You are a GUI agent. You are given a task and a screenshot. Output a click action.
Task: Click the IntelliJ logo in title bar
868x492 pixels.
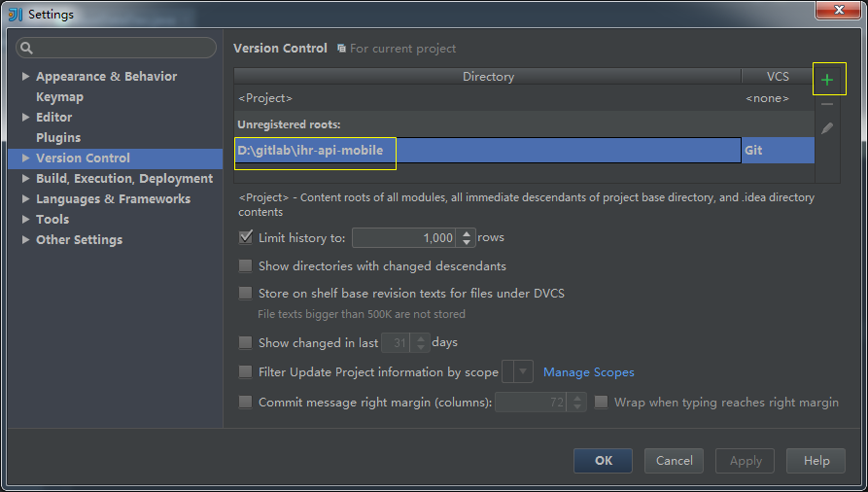click(x=15, y=14)
